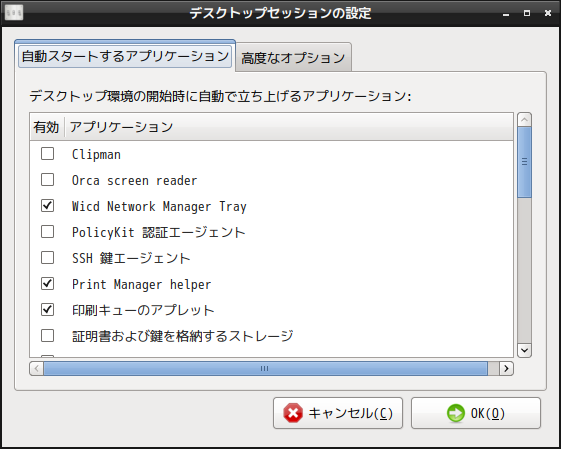
Task: Confirm with the OK button
Action: click(476, 413)
